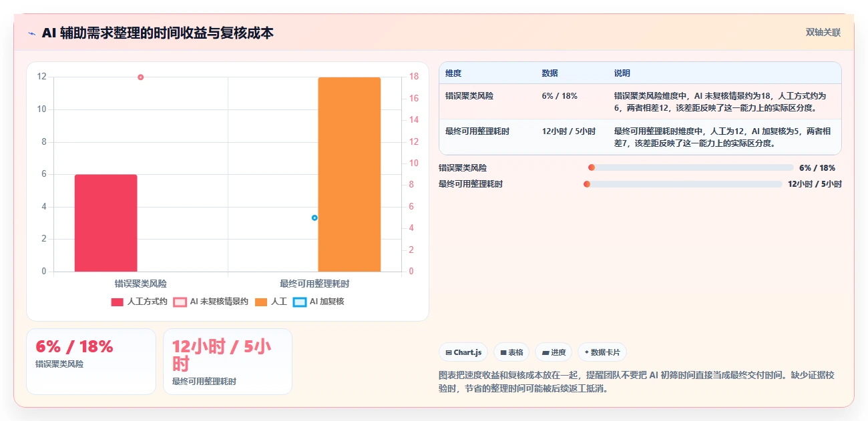The height and width of the screenshot is (421, 868).
Task: Click the red 错误聚类风险 bar in chart
Action: (x=105, y=223)
